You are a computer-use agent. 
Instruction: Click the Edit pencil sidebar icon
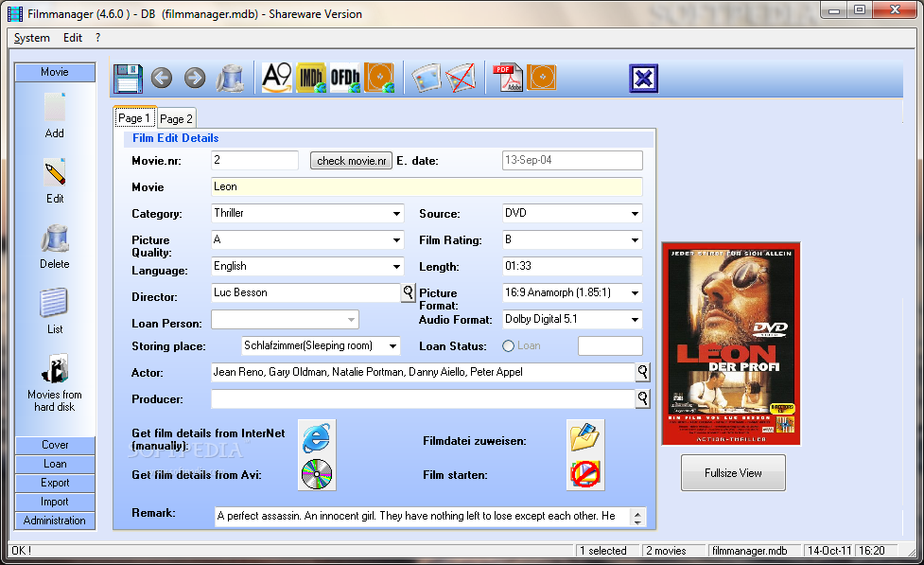[x=55, y=173]
